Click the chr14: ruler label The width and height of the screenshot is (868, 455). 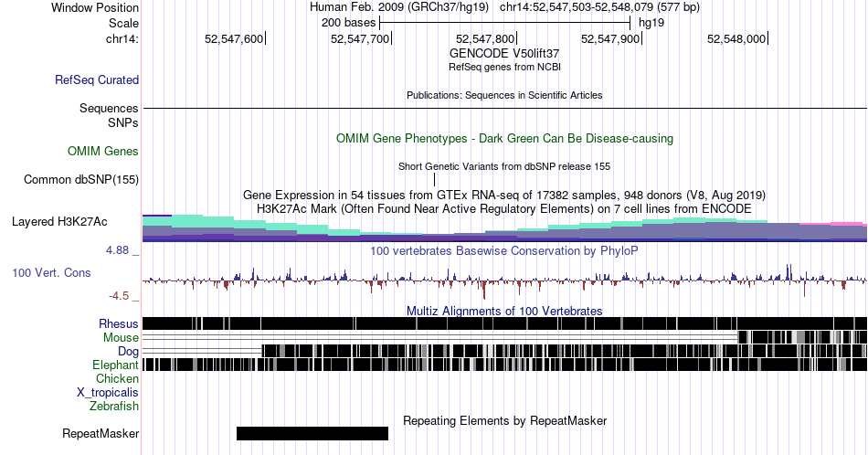[122, 38]
